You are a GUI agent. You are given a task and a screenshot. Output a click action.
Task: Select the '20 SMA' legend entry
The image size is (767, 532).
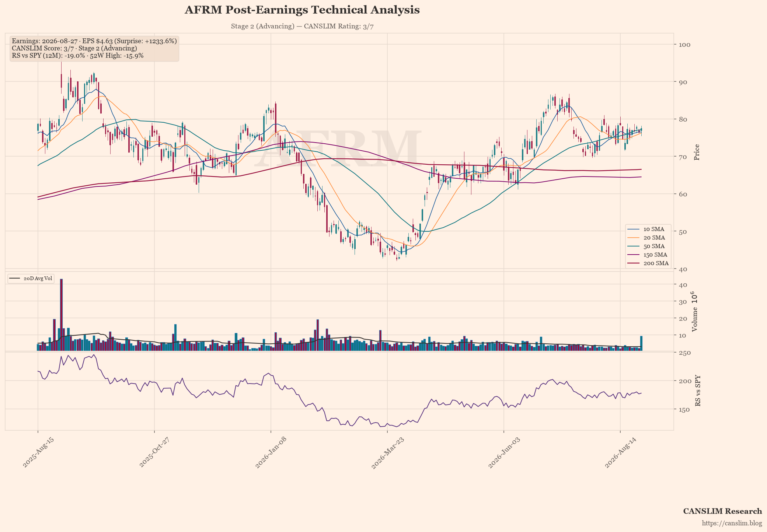[648, 238]
